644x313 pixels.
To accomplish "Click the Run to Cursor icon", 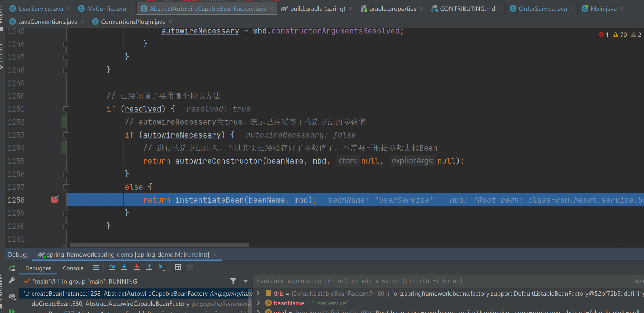I will (162, 267).
